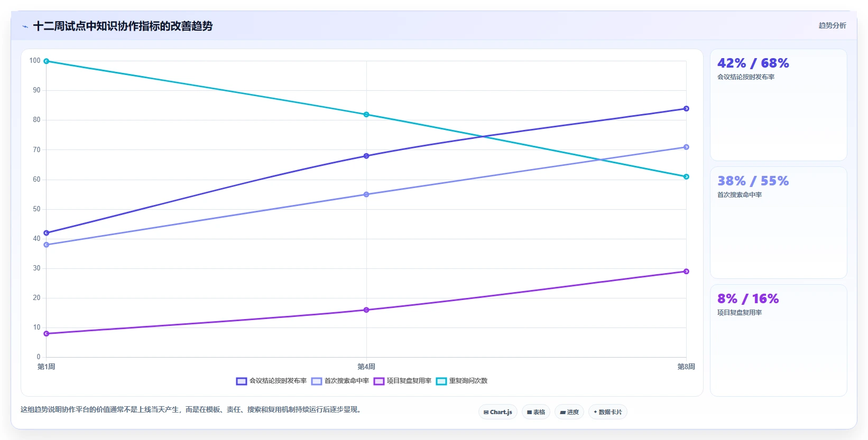Click the 会议结论按时发布率 point at 第1周
Viewport: 868px width, 440px height.
(x=47, y=233)
